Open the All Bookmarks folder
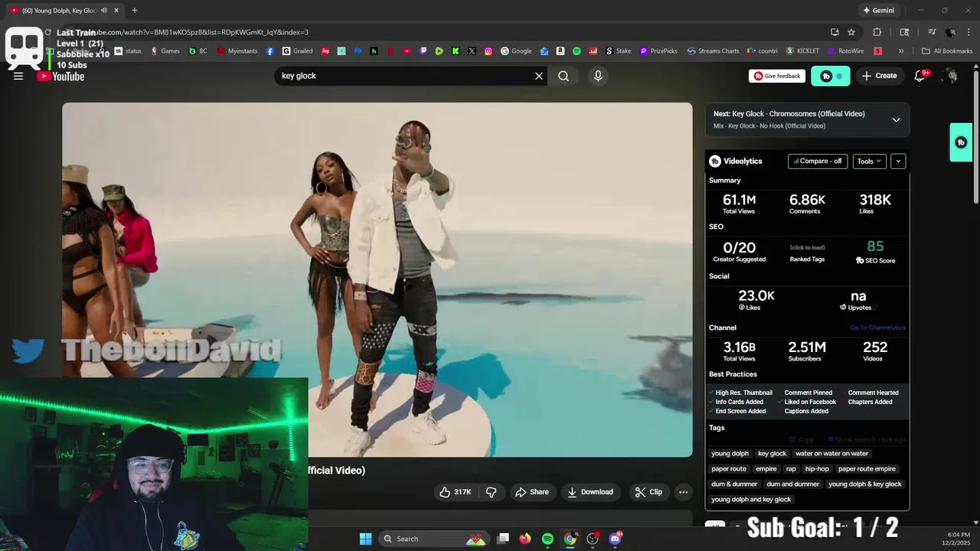 947,51
